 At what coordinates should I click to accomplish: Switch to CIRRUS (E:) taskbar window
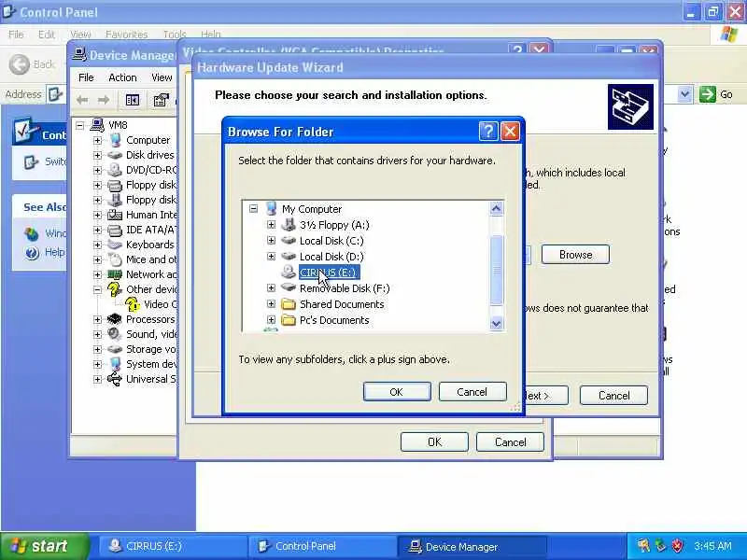click(x=173, y=546)
